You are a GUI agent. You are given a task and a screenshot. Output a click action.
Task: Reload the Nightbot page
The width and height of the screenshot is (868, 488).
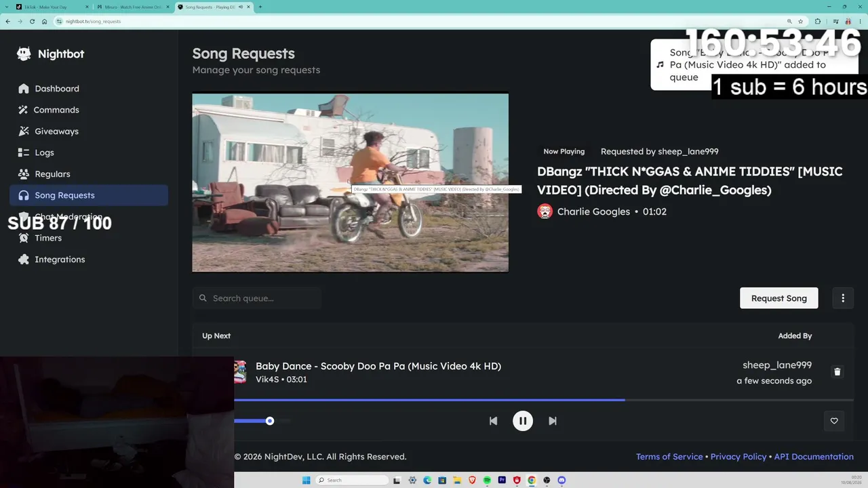click(x=32, y=22)
